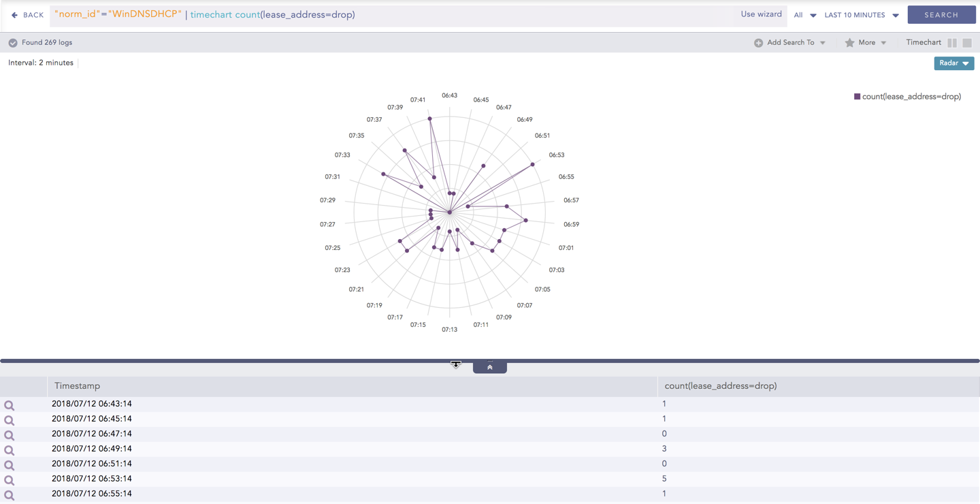The image size is (980, 504).
Task: Expand the All repositories dropdown
Action: pyautogui.click(x=804, y=15)
